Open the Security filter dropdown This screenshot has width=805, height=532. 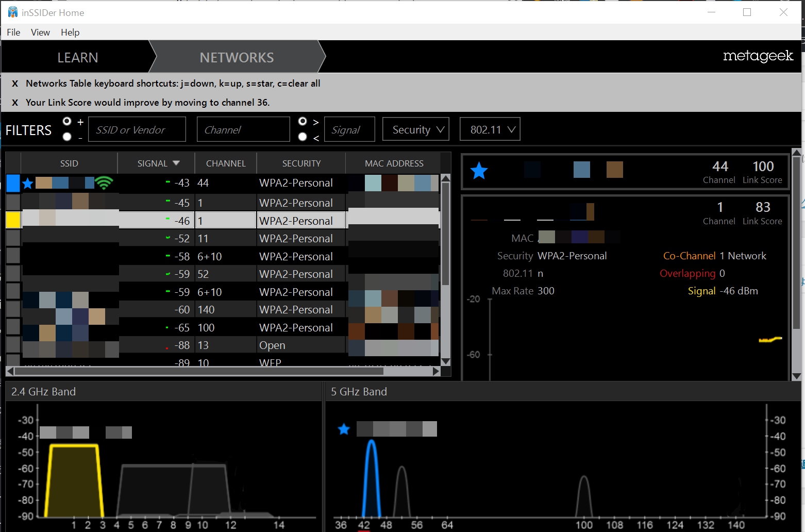pyautogui.click(x=416, y=129)
